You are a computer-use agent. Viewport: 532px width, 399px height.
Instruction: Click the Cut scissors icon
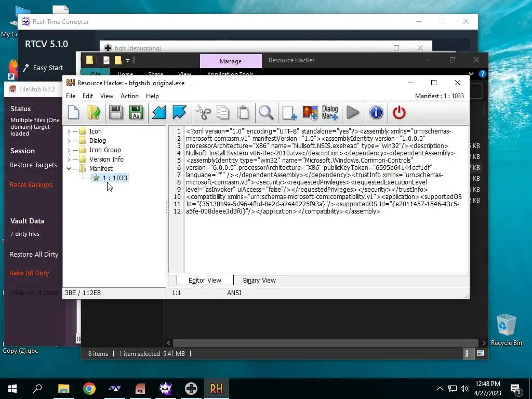203,113
